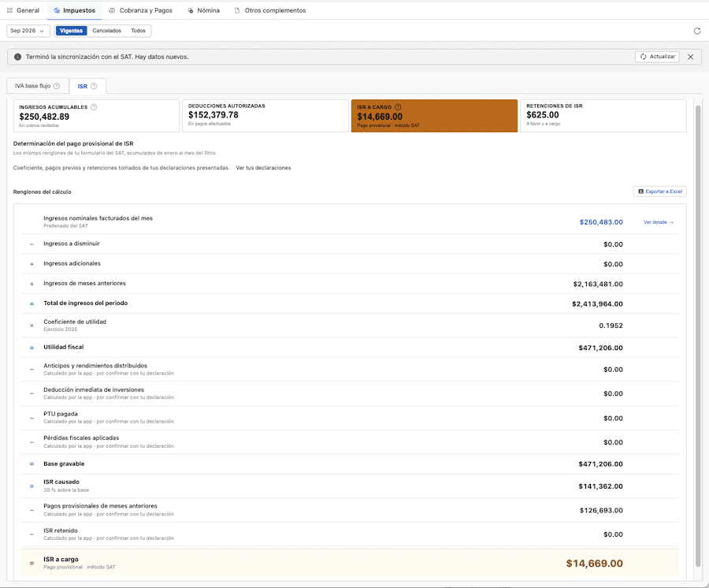This screenshot has height=588, width=709.
Task: Click the vertical scrollbar on the right
Action: pos(698,336)
